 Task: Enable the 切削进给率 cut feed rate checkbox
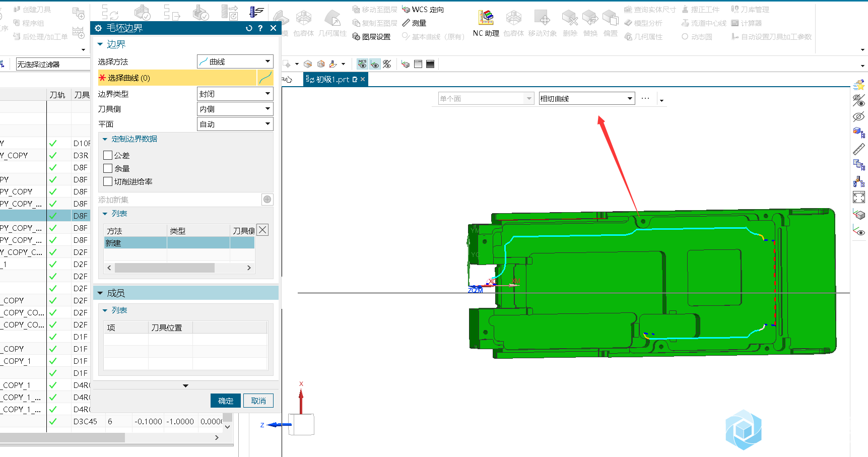[x=108, y=181]
